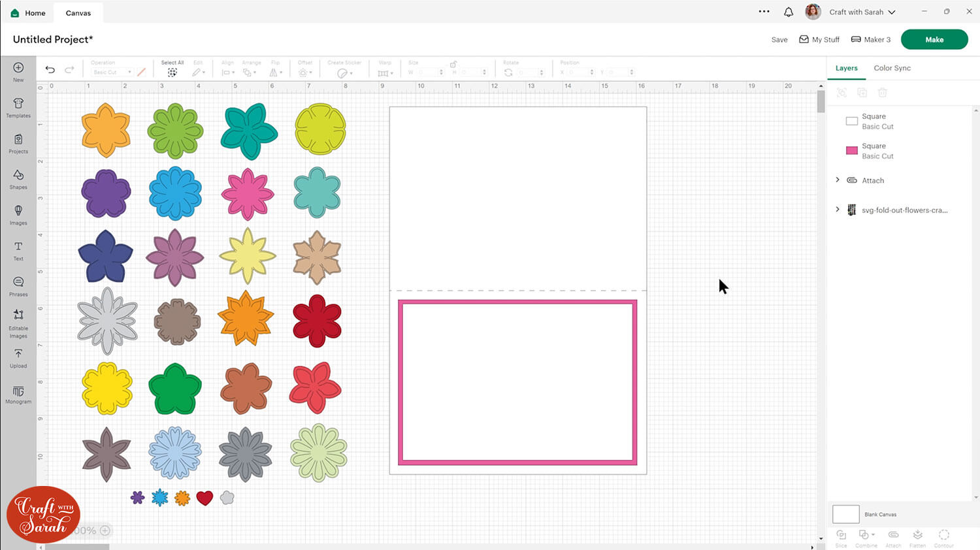The image size is (980, 550).
Task: Click the Blank Canvas thumbnail
Action: tap(845, 514)
